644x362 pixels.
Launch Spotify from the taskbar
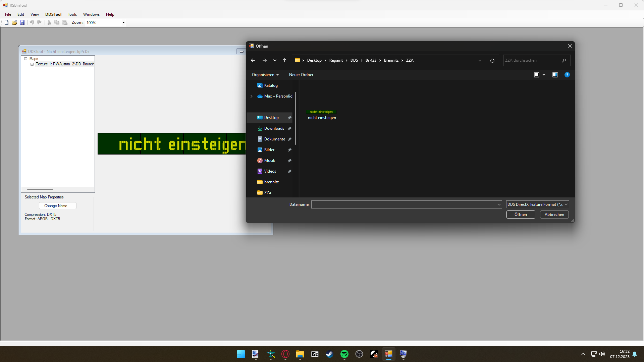[344, 354]
